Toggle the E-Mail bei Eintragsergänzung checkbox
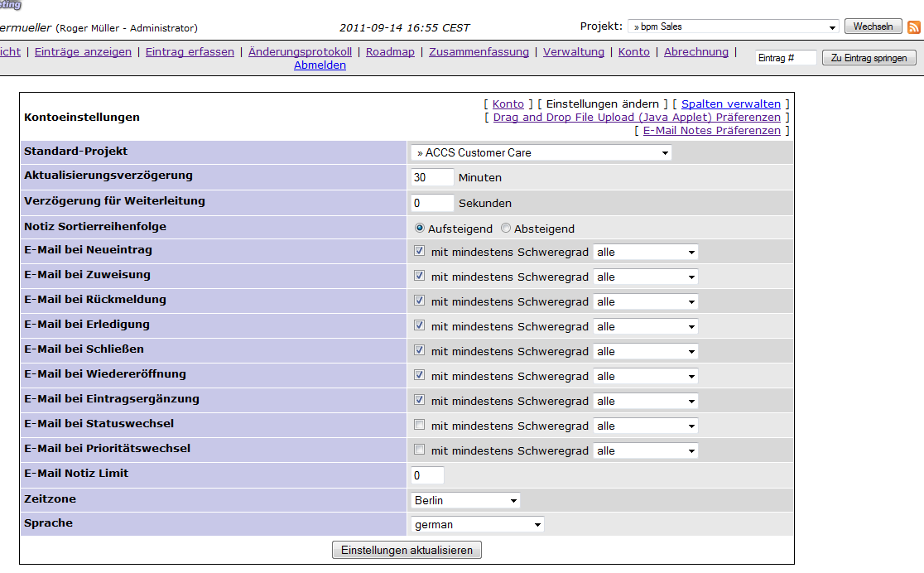The width and height of the screenshot is (924, 573). 419,400
